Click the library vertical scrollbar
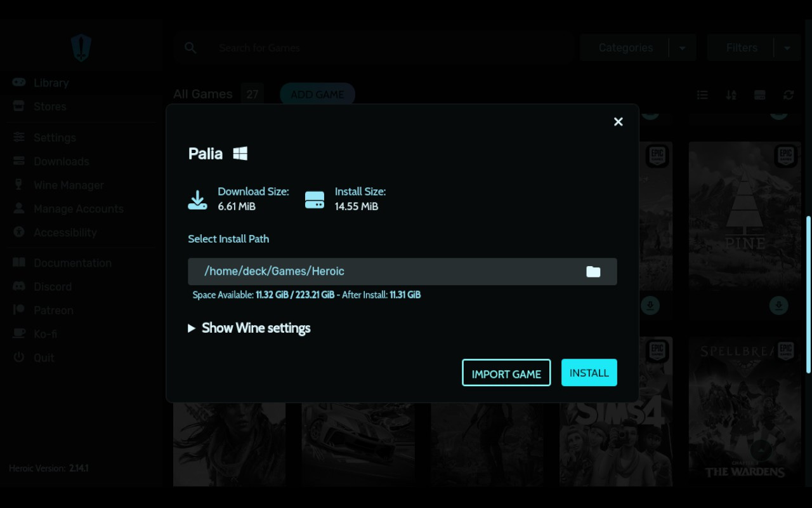Screen dimensions: 812x508 (x=808, y=295)
